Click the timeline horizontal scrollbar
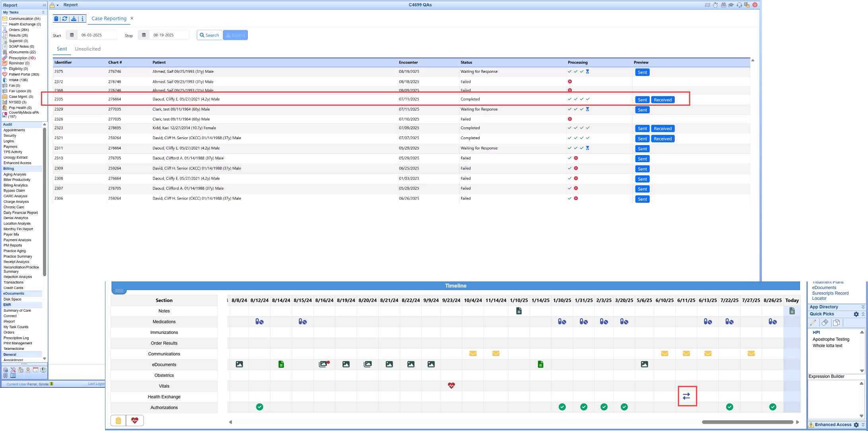 click(x=748, y=422)
